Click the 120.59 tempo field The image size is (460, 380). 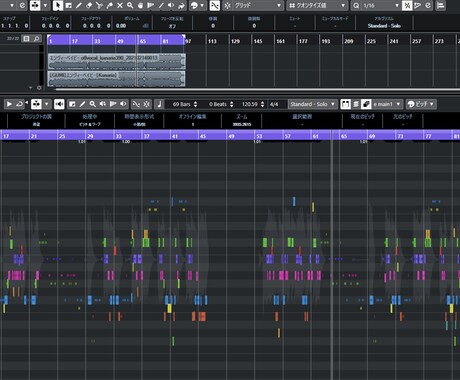coord(250,104)
